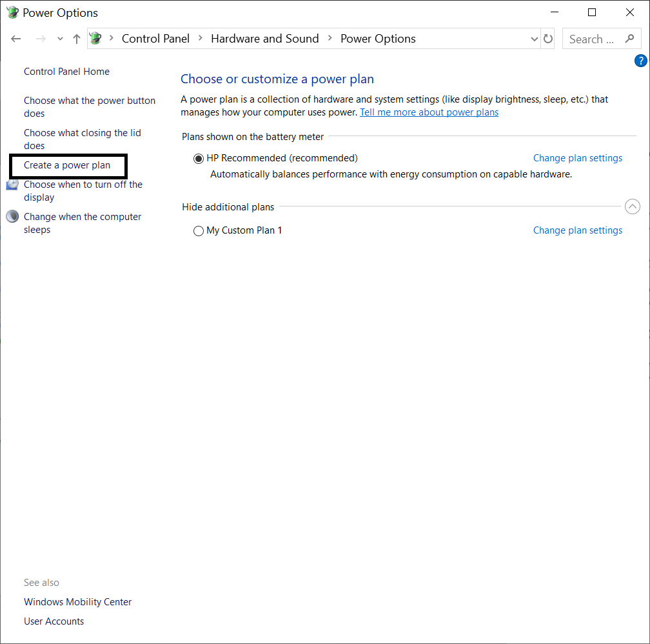650x644 pixels.
Task: Click the Refresh icon in the address bar
Action: click(548, 39)
